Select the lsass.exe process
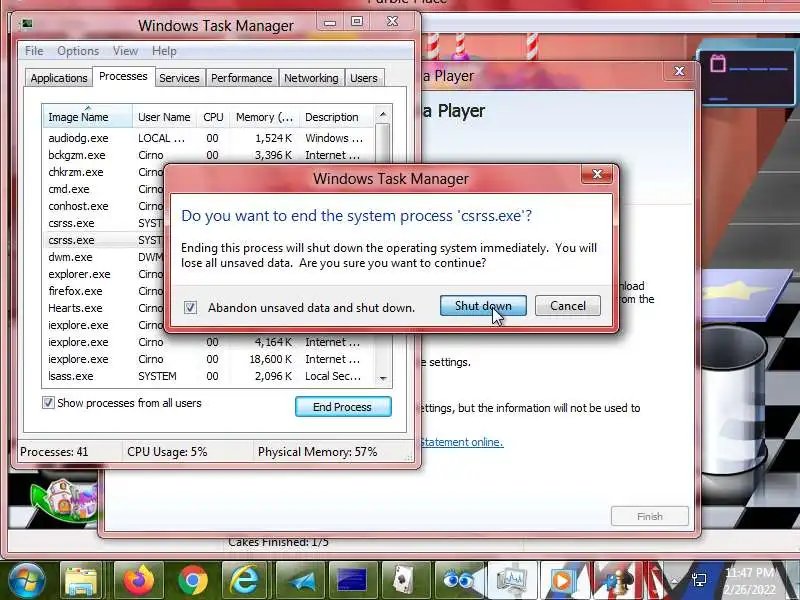The image size is (800, 600). [208, 376]
